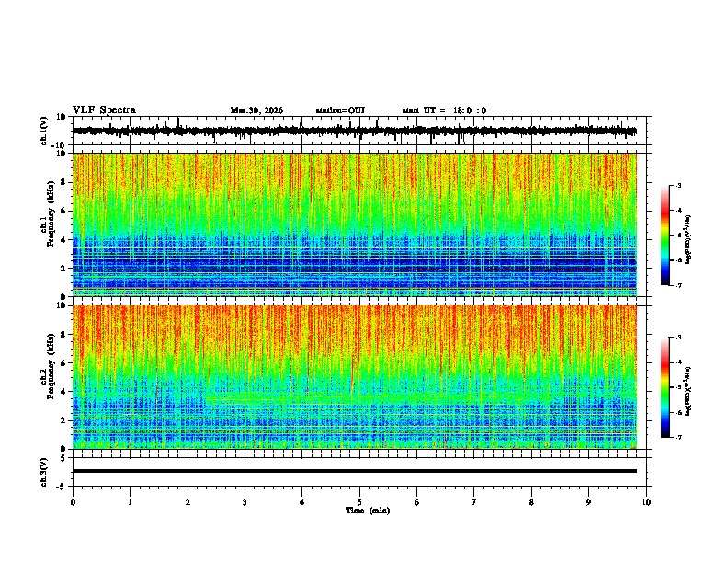Click the "ch.1(V)" axis label

(x=44, y=131)
